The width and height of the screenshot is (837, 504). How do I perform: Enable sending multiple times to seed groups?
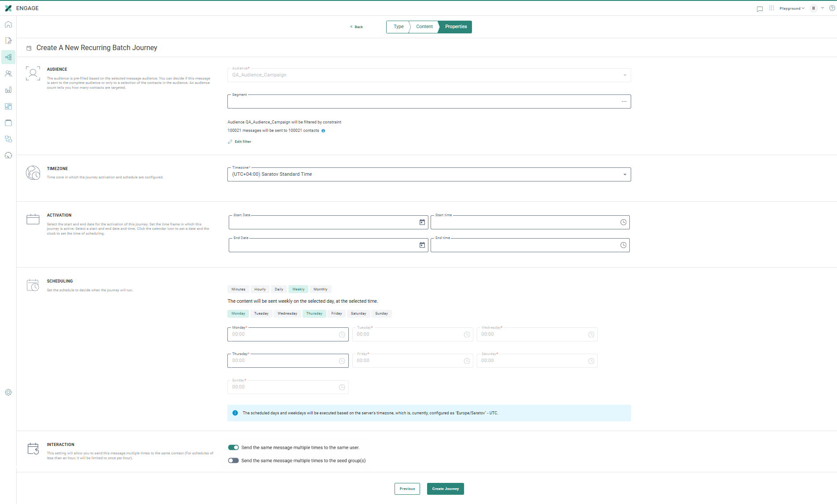click(233, 461)
